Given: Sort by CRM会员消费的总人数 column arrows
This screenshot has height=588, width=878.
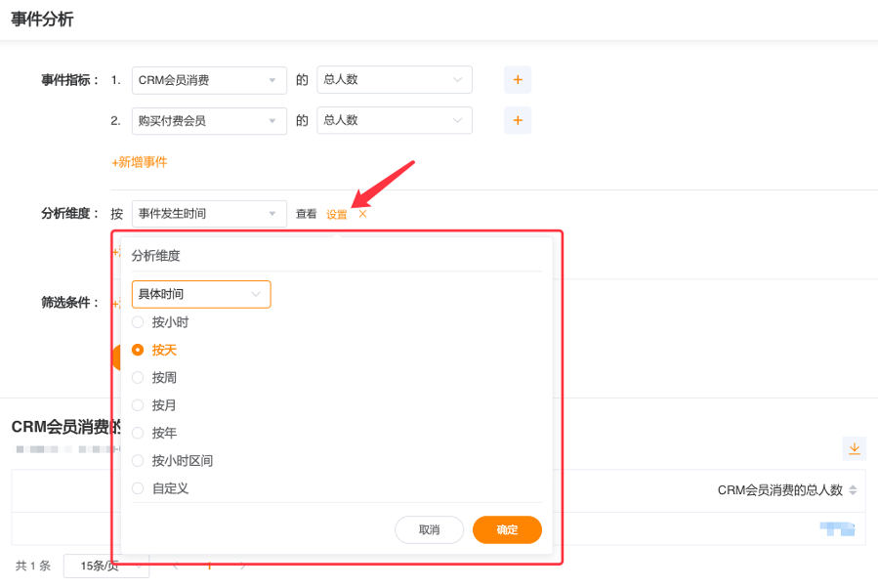Looking at the screenshot, I should pyautogui.click(x=853, y=490).
